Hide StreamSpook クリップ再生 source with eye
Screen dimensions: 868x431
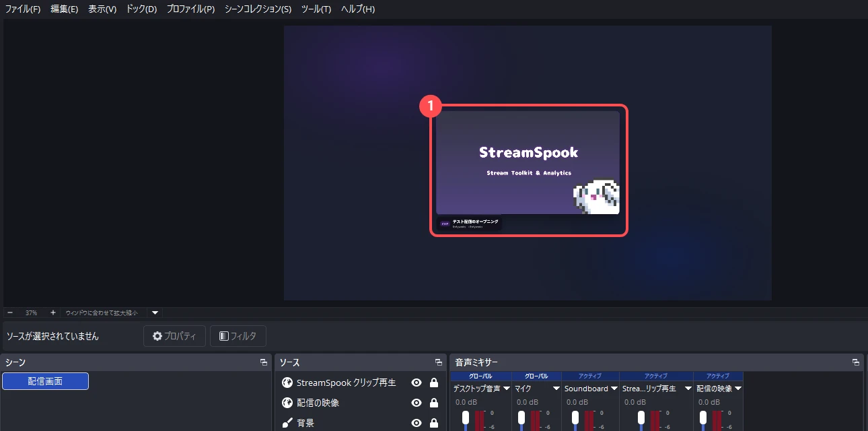coord(417,383)
